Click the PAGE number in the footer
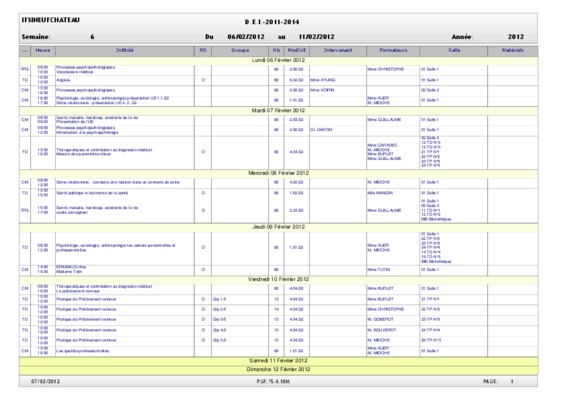This screenshot has width=566, height=400. pyautogui.click(x=512, y=382)
